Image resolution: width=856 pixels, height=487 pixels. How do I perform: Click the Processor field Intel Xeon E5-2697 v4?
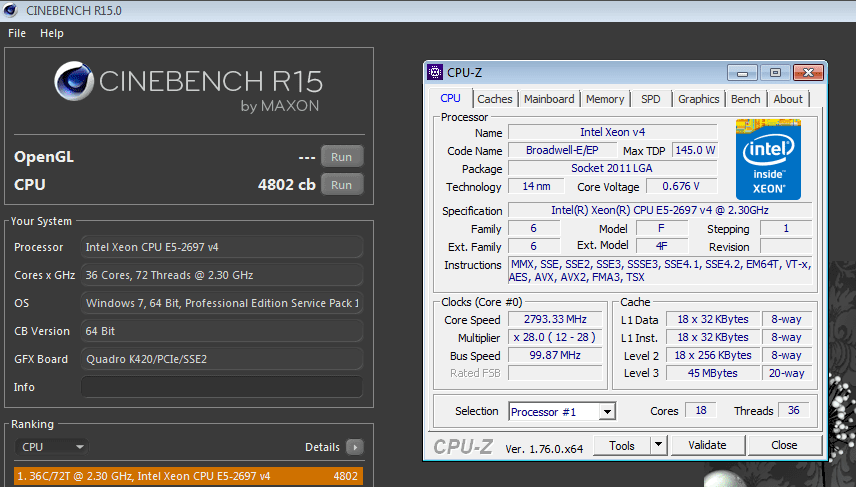click(222, 247)
